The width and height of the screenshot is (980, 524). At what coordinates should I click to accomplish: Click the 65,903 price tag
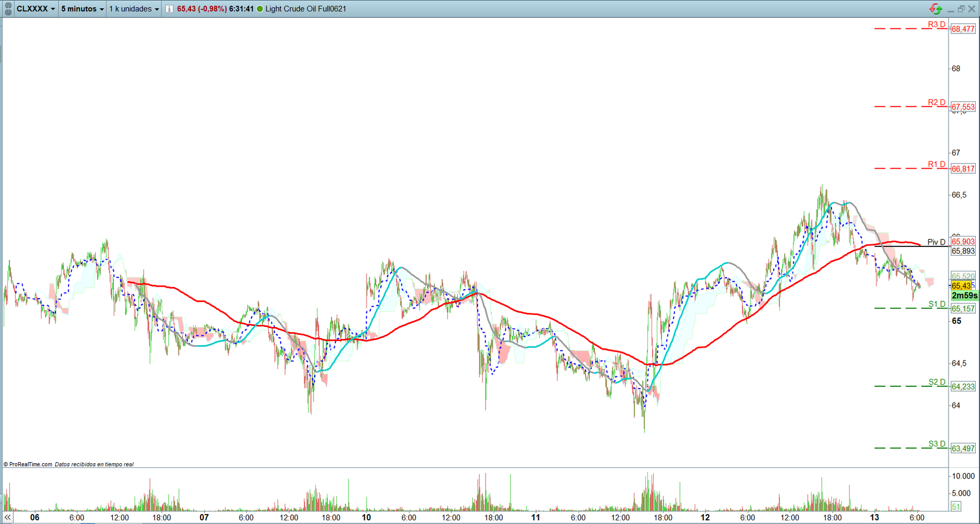[x=963, y=242]
